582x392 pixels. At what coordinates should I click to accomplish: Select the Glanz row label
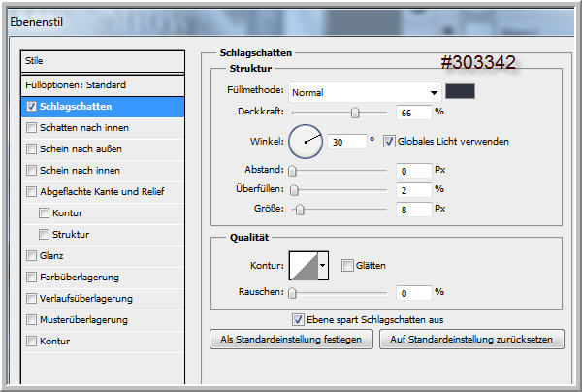click(51, 256)
